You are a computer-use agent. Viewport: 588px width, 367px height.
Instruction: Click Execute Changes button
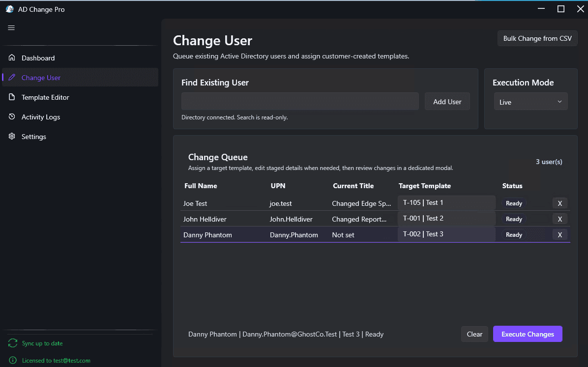coord(527,334)
